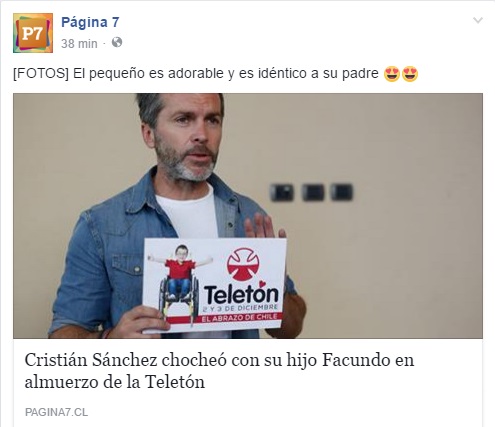Viewport: 495px width, 427px height.
Task: Click the Teletón wordmark on the sign
Action: pos(241,295)
